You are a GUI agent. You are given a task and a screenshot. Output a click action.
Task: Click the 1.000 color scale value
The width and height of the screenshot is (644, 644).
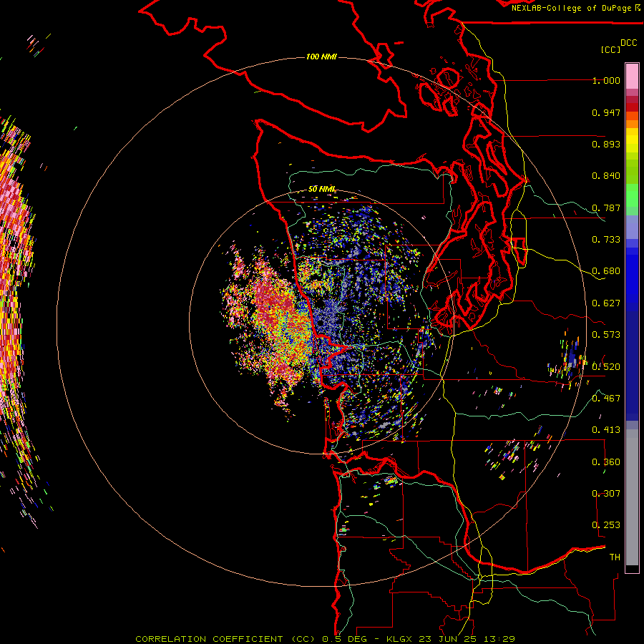click(606, 80)
